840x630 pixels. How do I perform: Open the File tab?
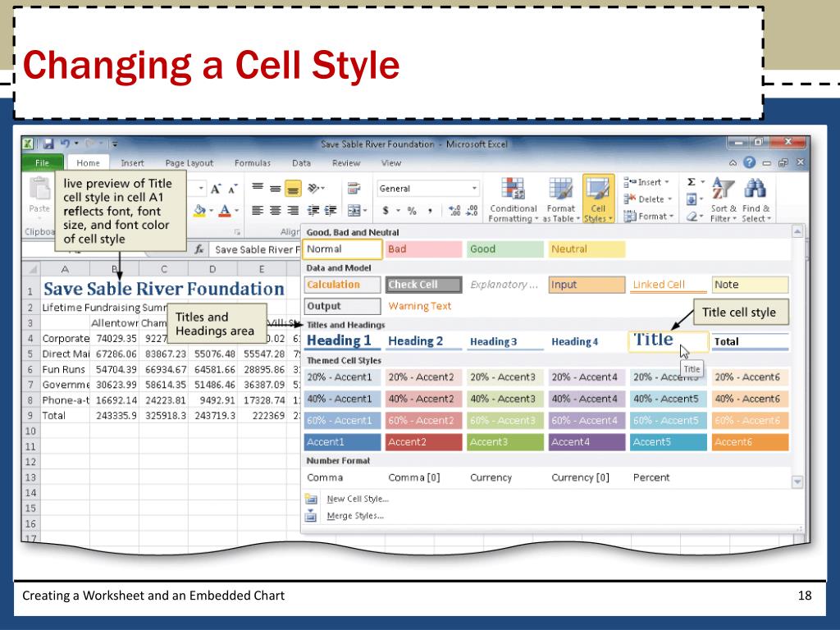coord(43,163)
